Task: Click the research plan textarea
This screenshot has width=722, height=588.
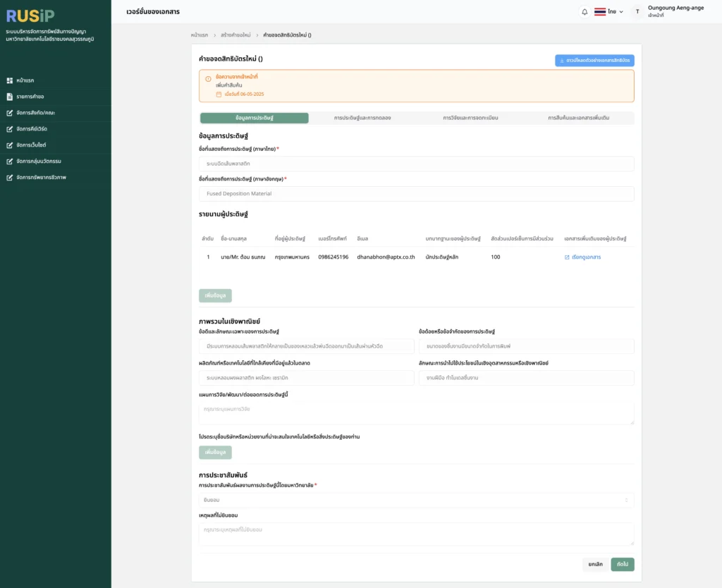Action: (416, 413)
